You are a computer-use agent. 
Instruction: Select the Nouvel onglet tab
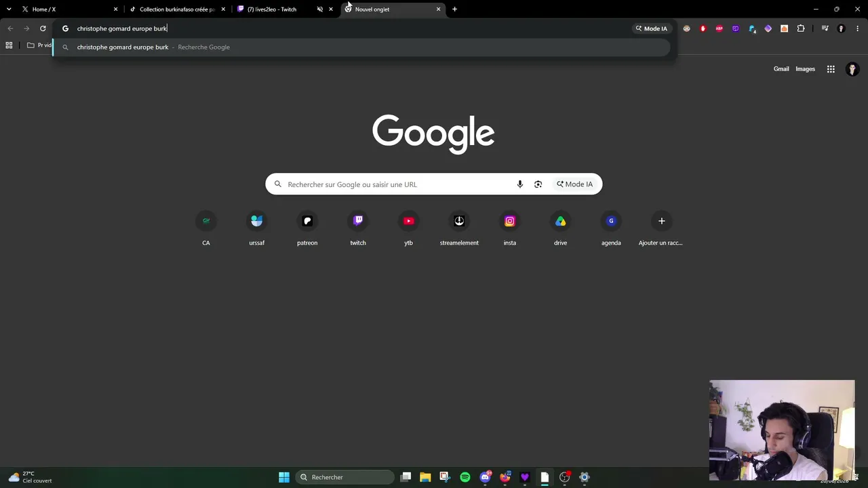point(393,9)
